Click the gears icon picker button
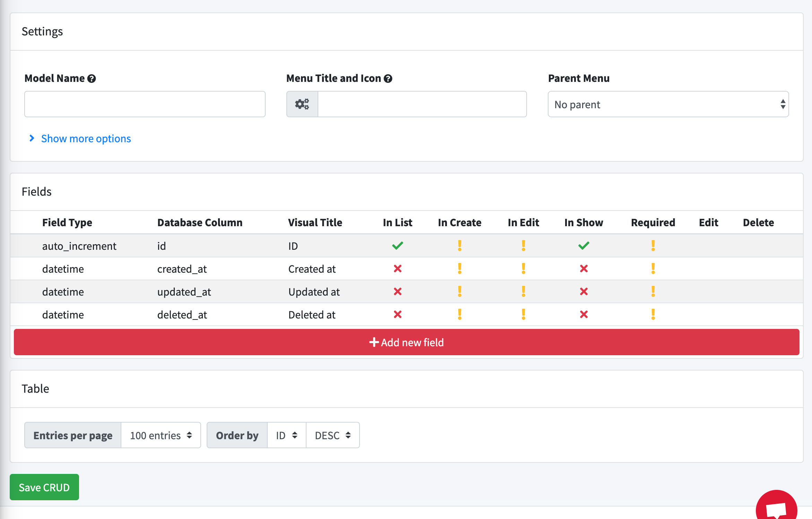 coord(302,104)
